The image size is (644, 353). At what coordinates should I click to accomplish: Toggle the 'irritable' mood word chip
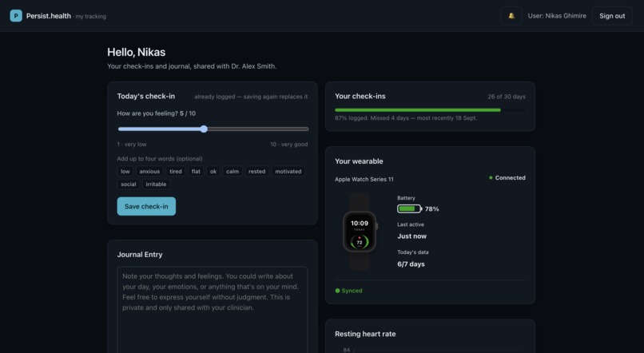(x=156, y=184)
